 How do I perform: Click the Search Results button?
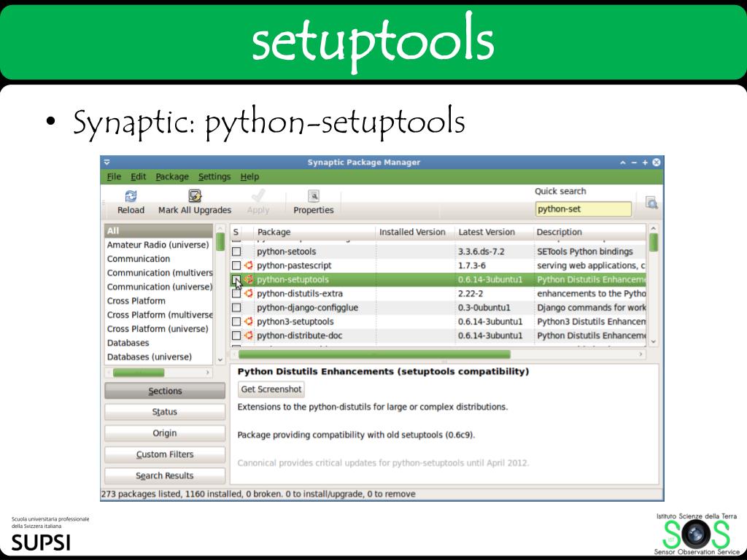(165, 475)
